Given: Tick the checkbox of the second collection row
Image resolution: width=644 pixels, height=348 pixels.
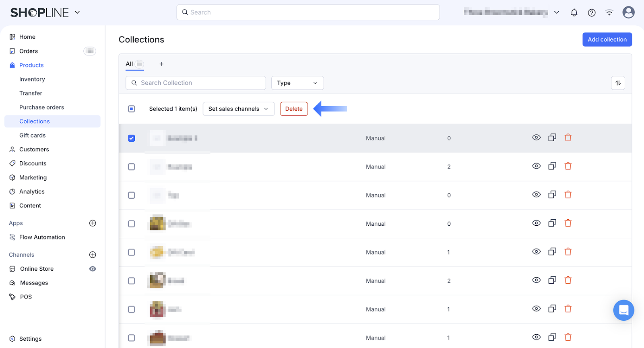Looking at the screenshot, I should 132,167.
